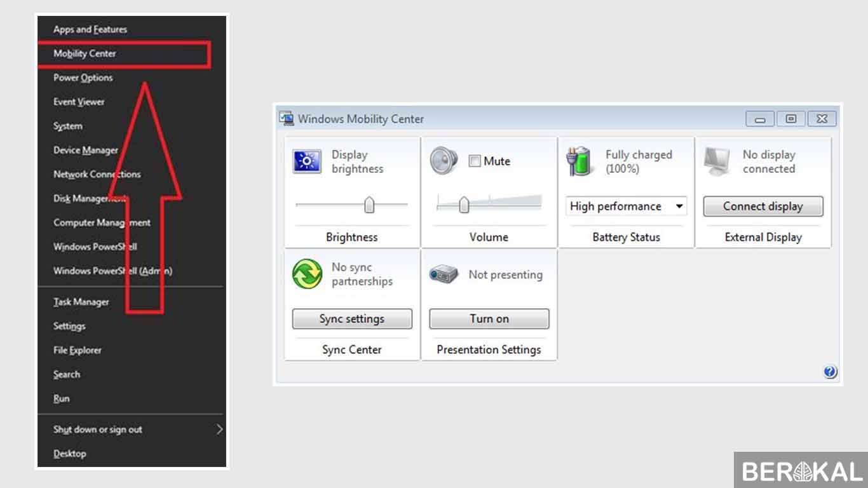Tick the Mute checkbox

point(474,161)
